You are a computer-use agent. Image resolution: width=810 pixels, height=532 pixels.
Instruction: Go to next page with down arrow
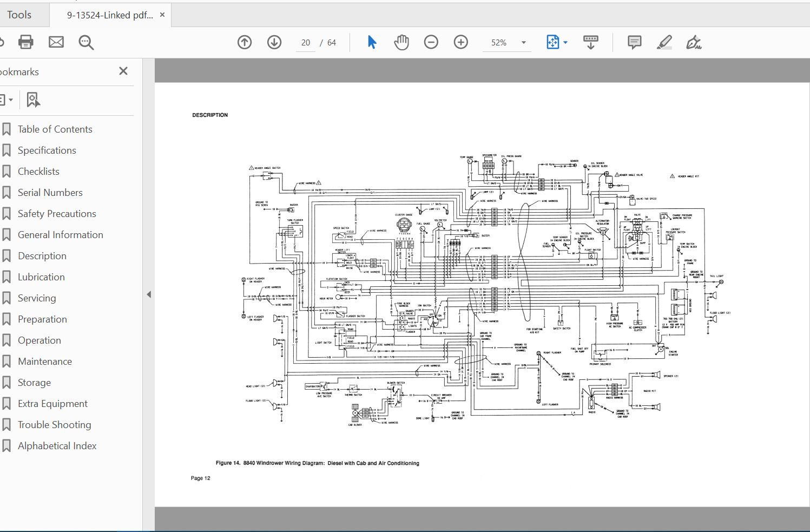274,42
